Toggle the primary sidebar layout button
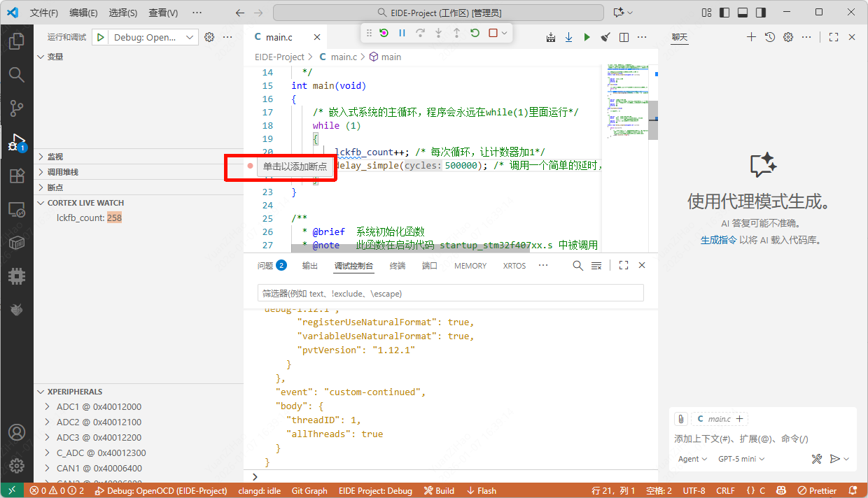Screen dimensions: 868x498 tap(724, 13)
